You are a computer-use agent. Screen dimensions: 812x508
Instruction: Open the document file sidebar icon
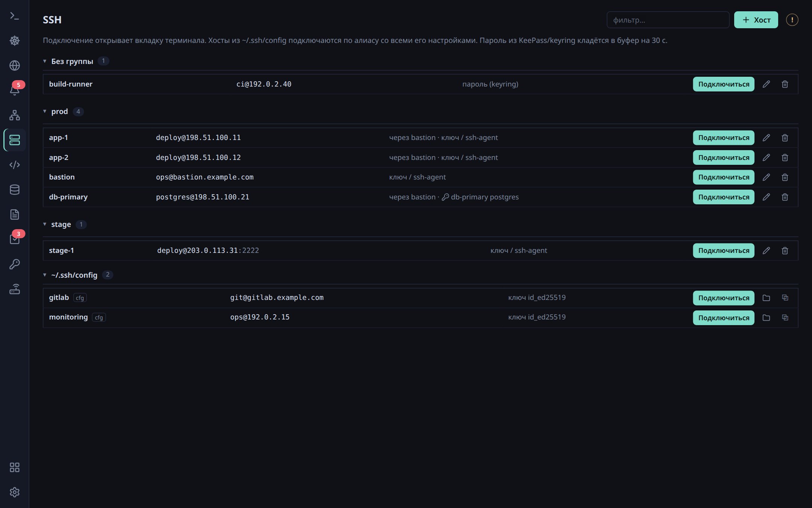[x=14, y=214]
